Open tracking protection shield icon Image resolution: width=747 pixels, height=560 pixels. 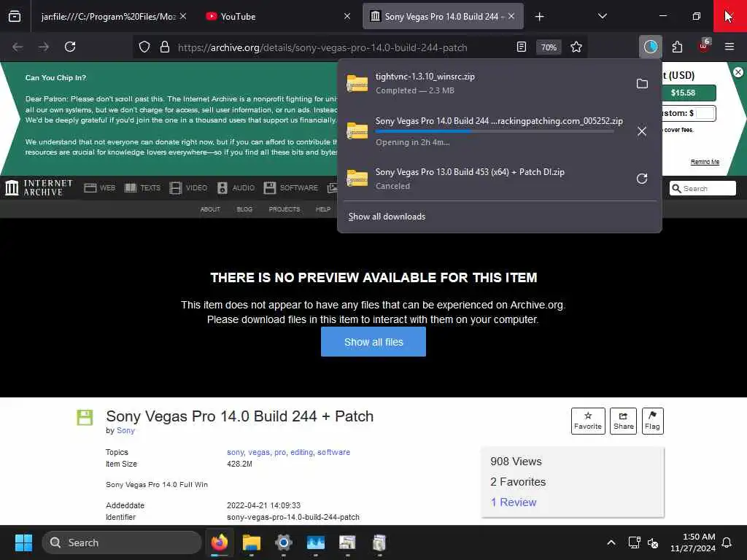pyautogui.click(x=144, y=47)
